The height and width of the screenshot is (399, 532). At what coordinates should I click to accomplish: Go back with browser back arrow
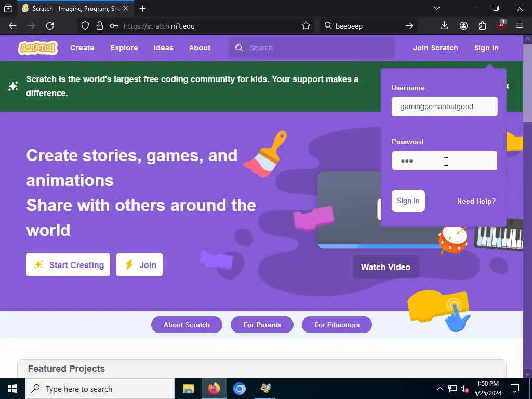[x=12, y=26]
